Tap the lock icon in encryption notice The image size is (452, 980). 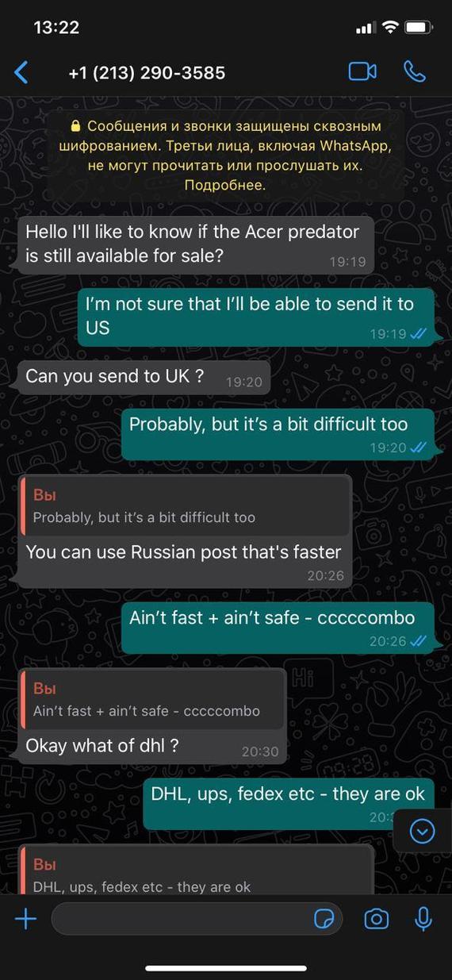[x=75, y=126]
